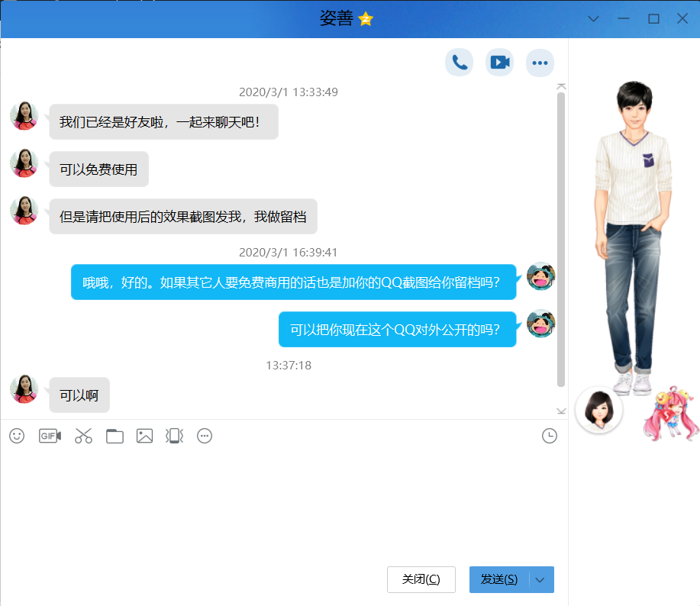700x606 pixels.
Task: Select the scissors screenshot tool
Action: (x=83, y=436)
